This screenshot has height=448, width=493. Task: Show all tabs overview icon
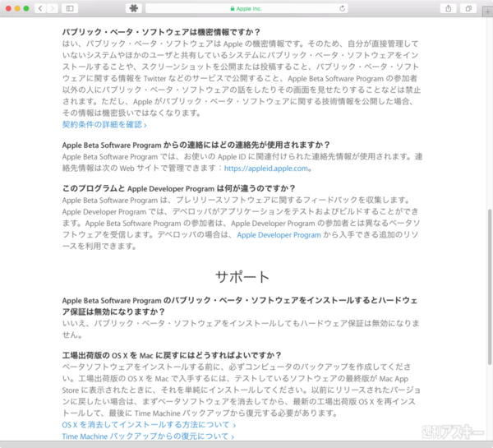point(468,8)
